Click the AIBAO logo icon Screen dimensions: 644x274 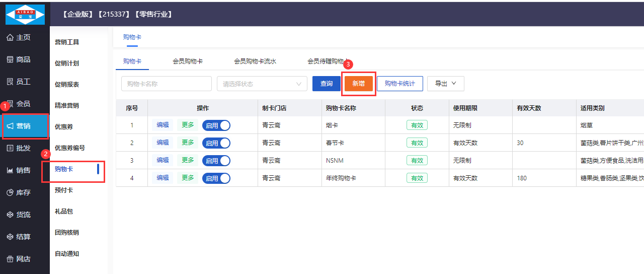(25, 14)
